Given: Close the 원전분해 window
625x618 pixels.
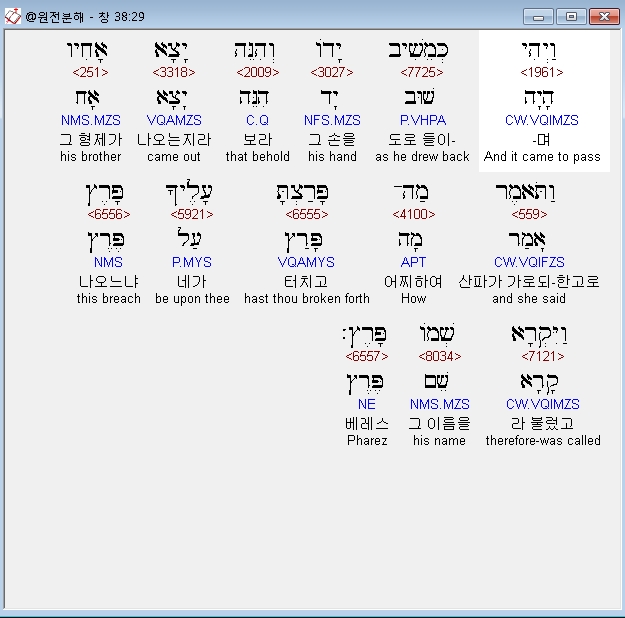Looking at the screenshot, I should coord(604,17).
